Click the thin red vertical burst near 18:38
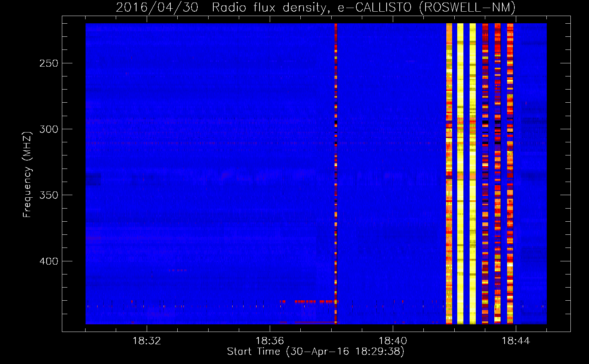Screen dimensions: 589x364 (x=336, y=174)
